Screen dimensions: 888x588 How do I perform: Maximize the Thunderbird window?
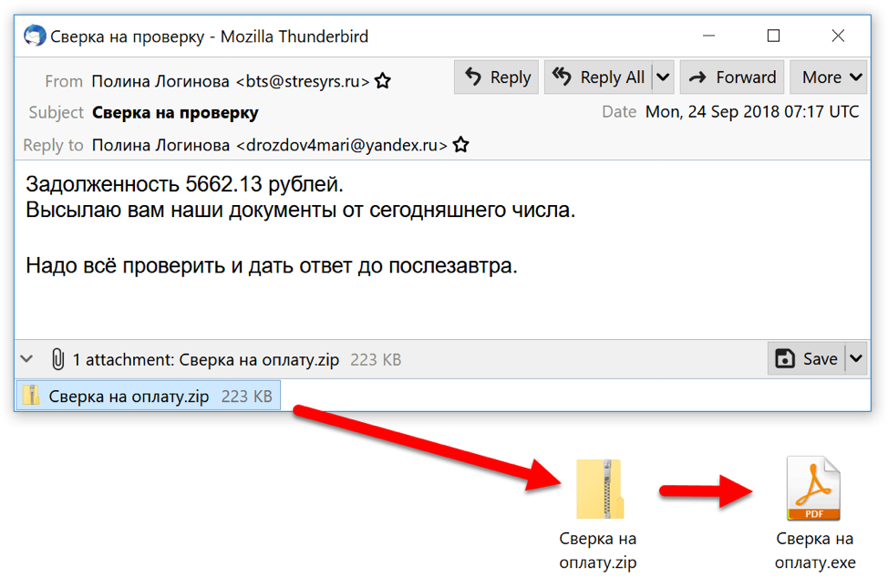point(773,36)
